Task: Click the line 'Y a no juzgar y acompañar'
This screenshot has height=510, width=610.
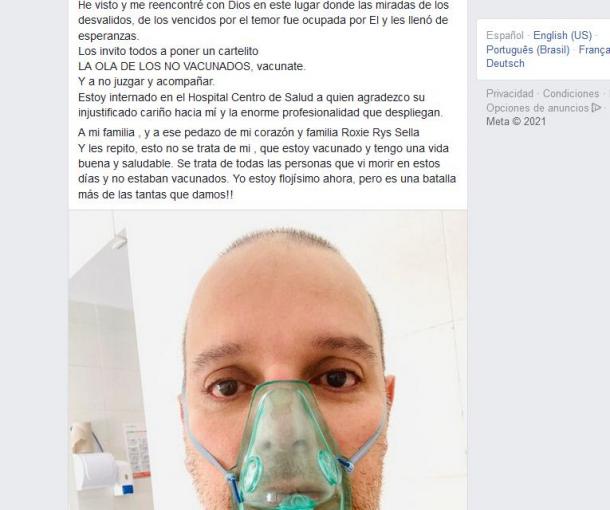Action: (x=146, y=82)
